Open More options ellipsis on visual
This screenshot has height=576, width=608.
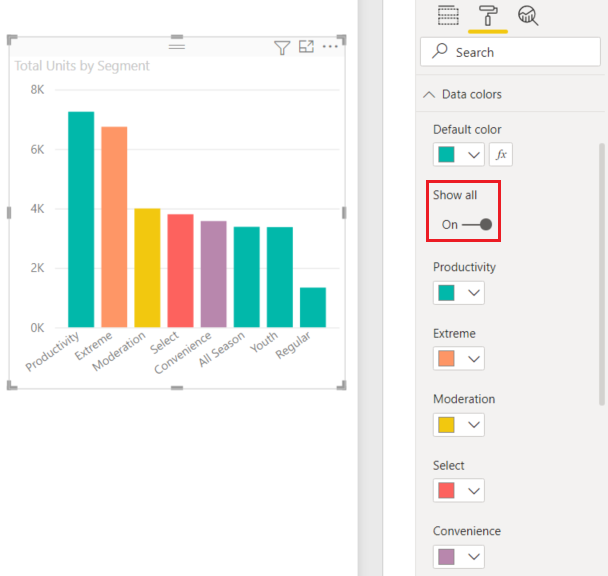(x=330, y=47)
